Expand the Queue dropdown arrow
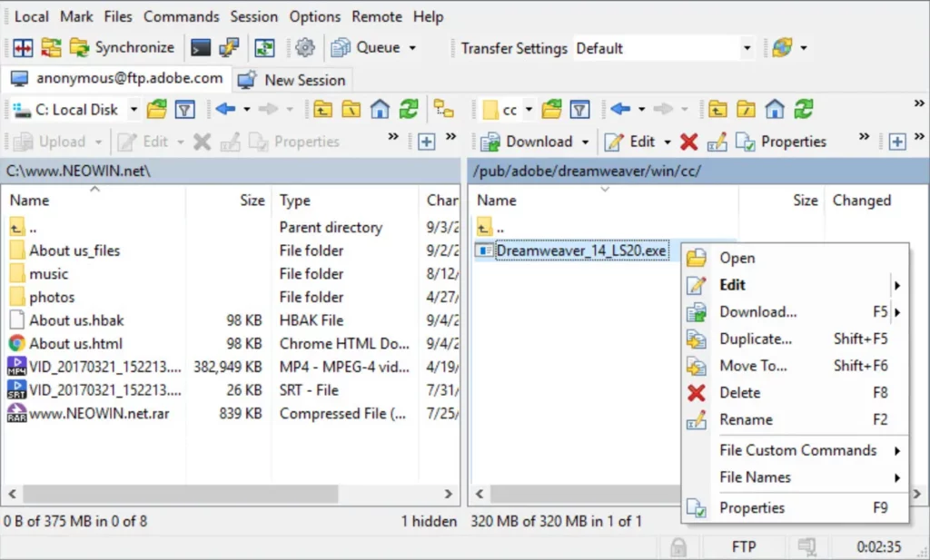The height and width of the screenshot is (560, 930). click(x=412, y=47)
